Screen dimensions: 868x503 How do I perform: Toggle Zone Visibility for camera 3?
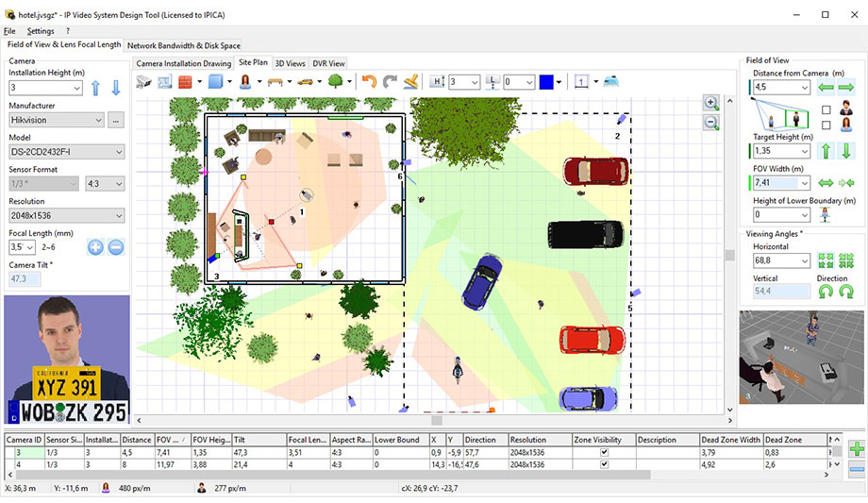(604, 452)
